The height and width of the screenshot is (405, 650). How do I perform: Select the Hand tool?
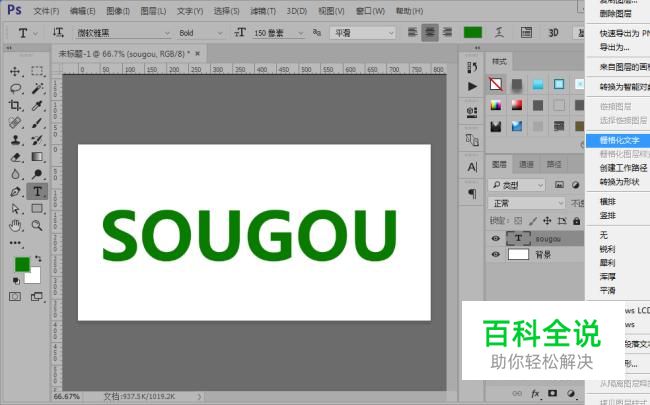point(15,226)
